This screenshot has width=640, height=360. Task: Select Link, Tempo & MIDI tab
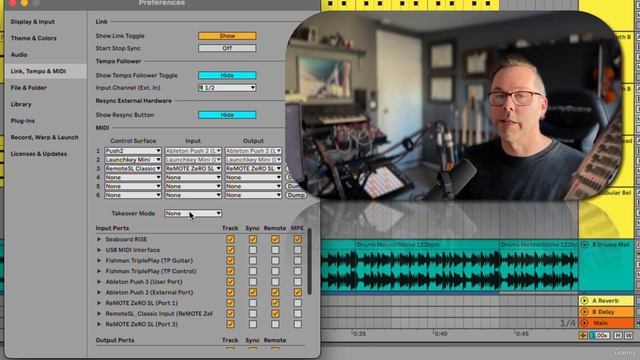click(x=46, y=71)
